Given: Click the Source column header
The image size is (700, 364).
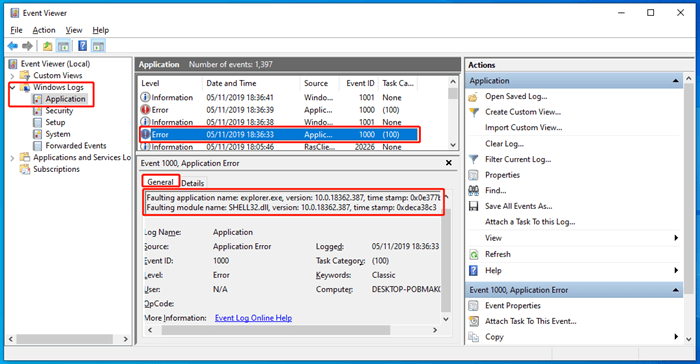Looking at the screenshot, I should (x=321, y=83).
